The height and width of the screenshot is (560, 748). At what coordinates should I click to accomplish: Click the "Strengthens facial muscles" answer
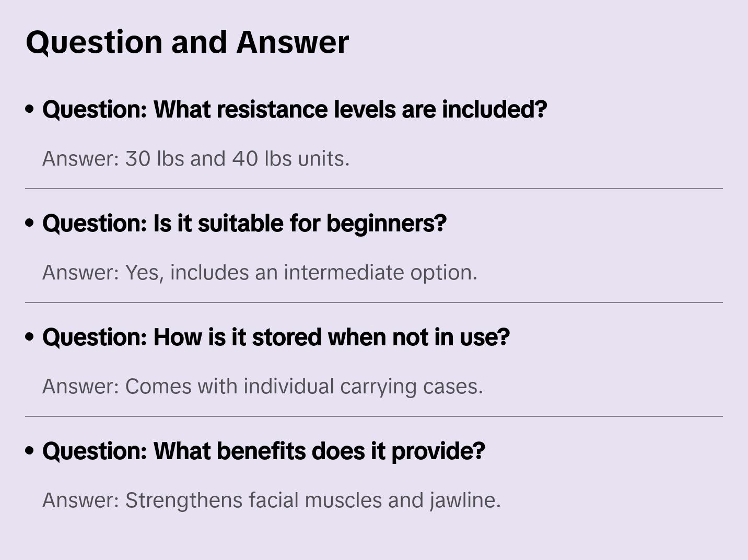tap(272, 500)
